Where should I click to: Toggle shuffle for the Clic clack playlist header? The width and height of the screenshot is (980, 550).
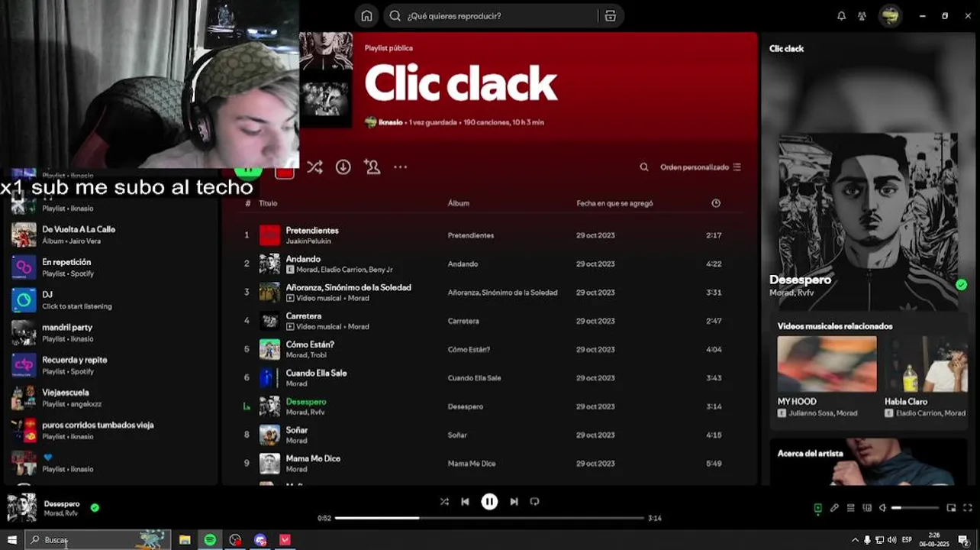point(314,167)
